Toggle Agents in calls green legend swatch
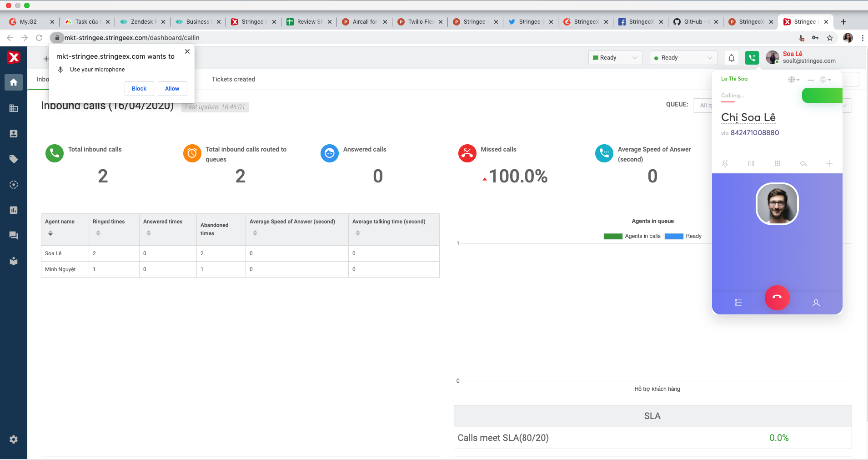 pyautogui.click(x=613, y=236)
